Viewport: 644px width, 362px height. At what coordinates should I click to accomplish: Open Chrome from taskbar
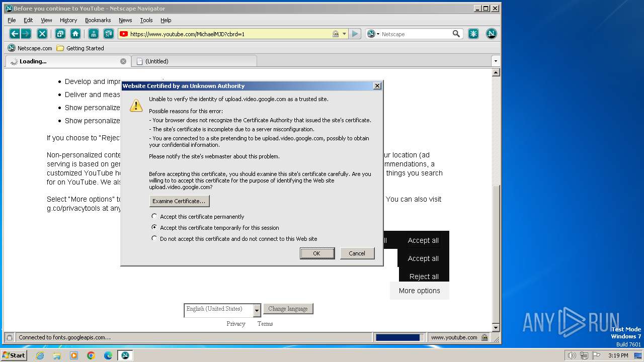(91, 355)
